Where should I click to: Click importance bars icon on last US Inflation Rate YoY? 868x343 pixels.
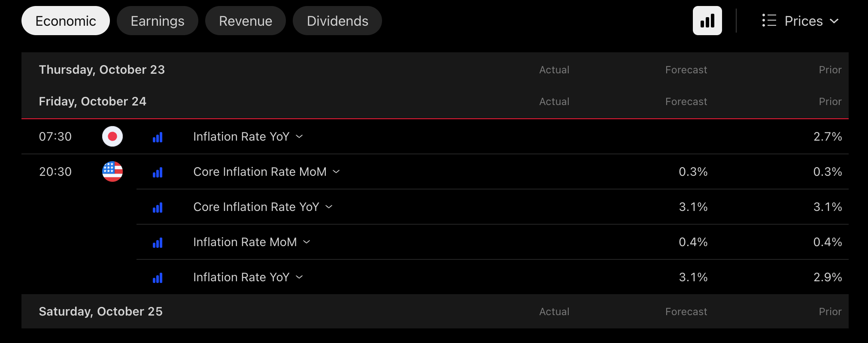tap(158, 278)
